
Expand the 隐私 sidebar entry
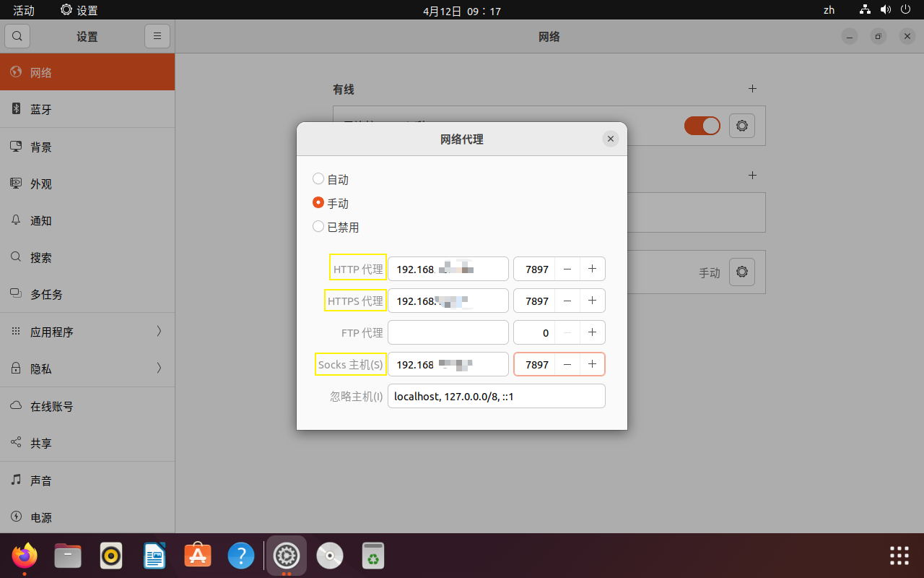click(87, 368)
